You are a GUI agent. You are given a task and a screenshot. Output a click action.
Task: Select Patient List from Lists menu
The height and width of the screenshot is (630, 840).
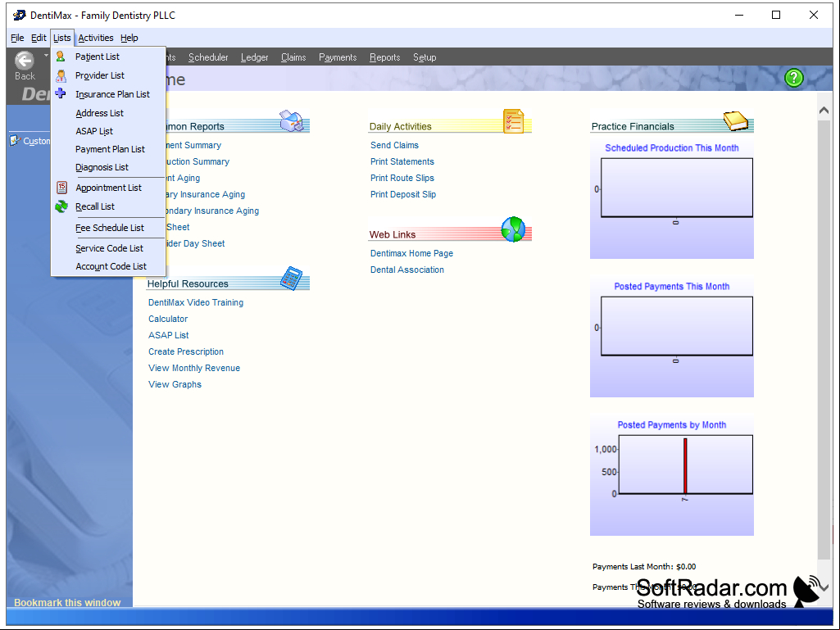click(109, 57)
